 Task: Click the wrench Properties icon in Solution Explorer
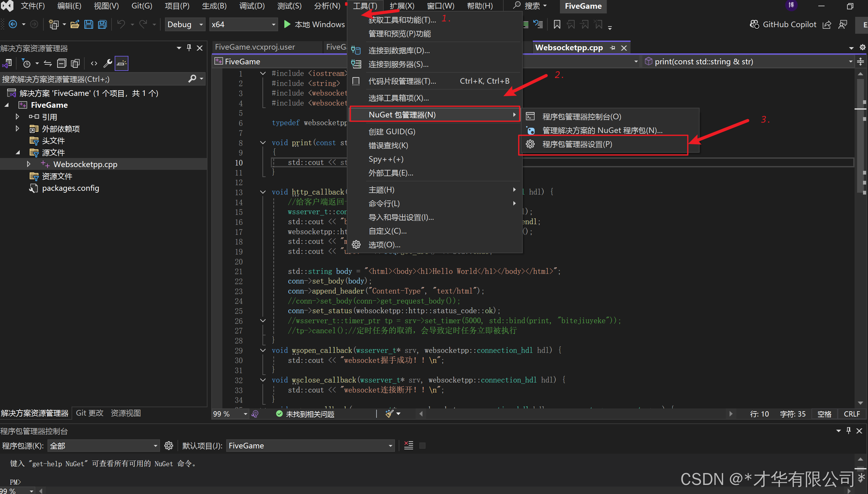click(x=107, y=63)
